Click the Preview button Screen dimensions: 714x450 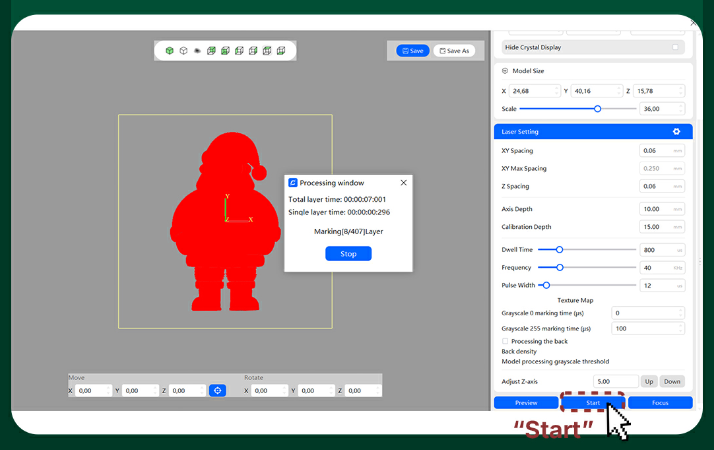pyautogui.click(x=526, y=403)
